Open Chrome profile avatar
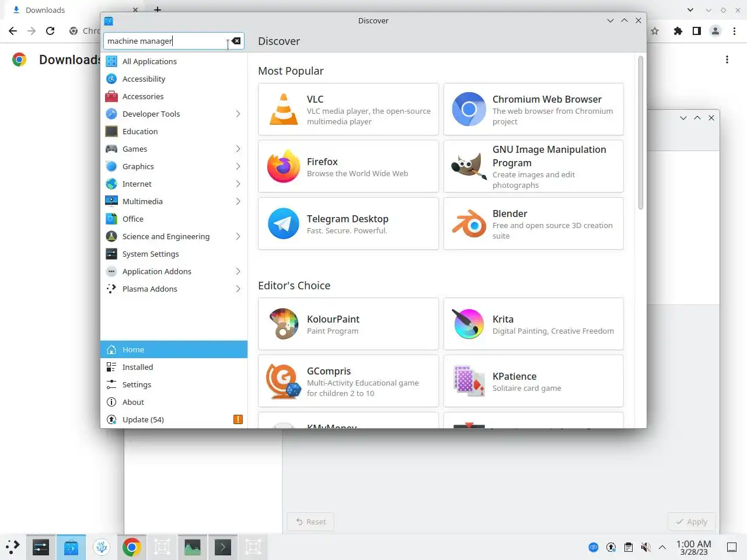Viewport: 747px width, 560px height. [715, 31]
